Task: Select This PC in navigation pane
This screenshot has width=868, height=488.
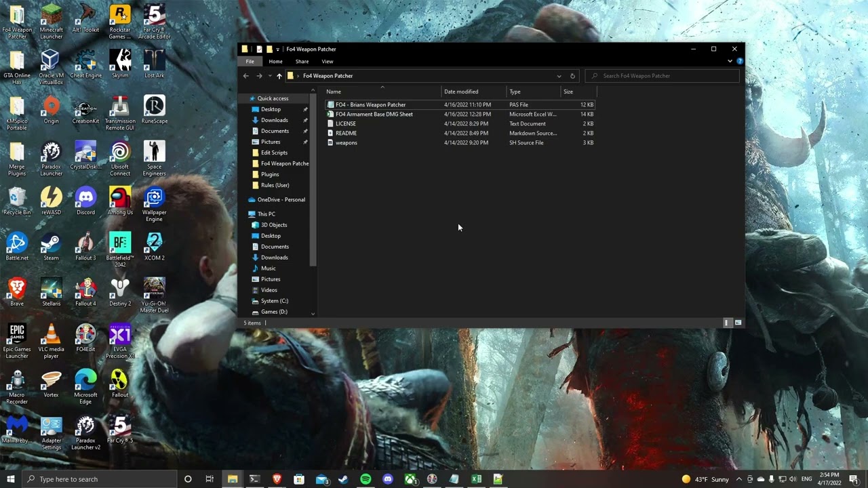Action: point(262,214)
